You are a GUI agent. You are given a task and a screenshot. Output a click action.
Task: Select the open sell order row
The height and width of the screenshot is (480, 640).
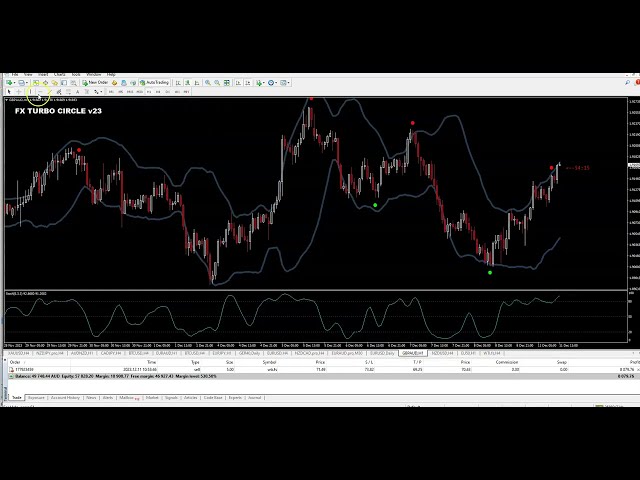[x=200, y=369]
